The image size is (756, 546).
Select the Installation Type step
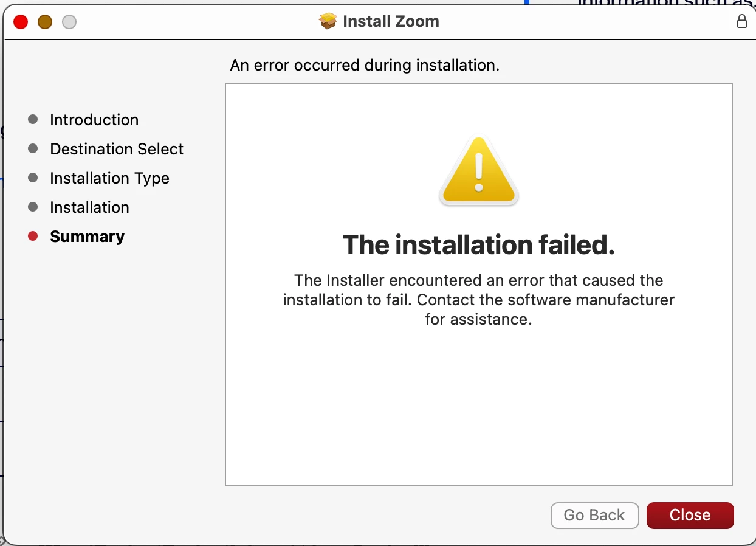coord(109,178)
